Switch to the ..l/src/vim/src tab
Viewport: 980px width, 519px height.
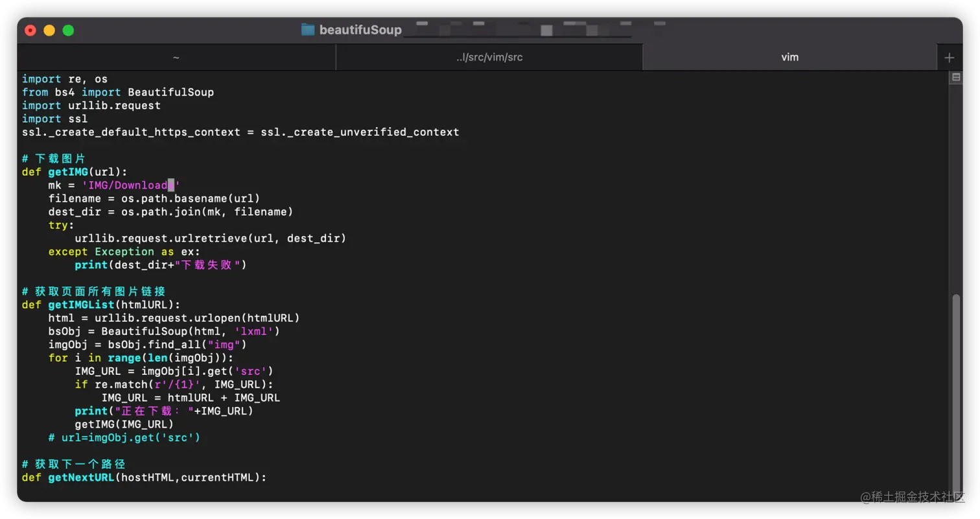(x=489, y=57)
